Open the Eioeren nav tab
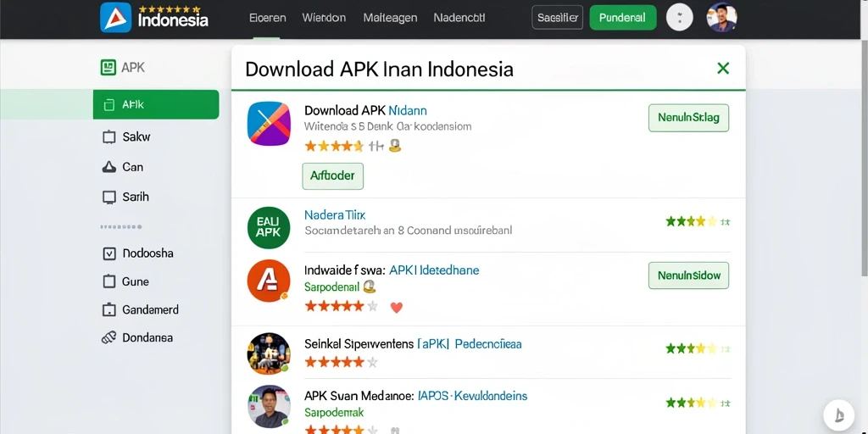 click(x=267, y=18)
